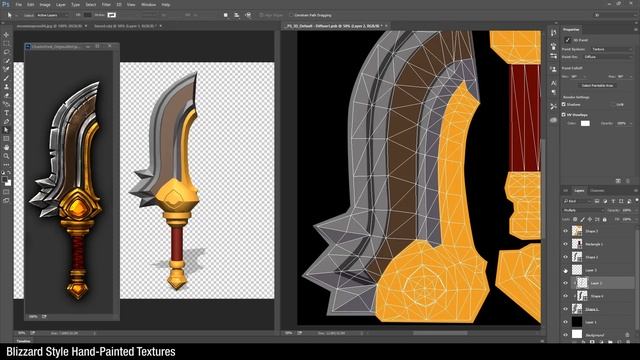Open the Filter menu

(x=106, y=4)
